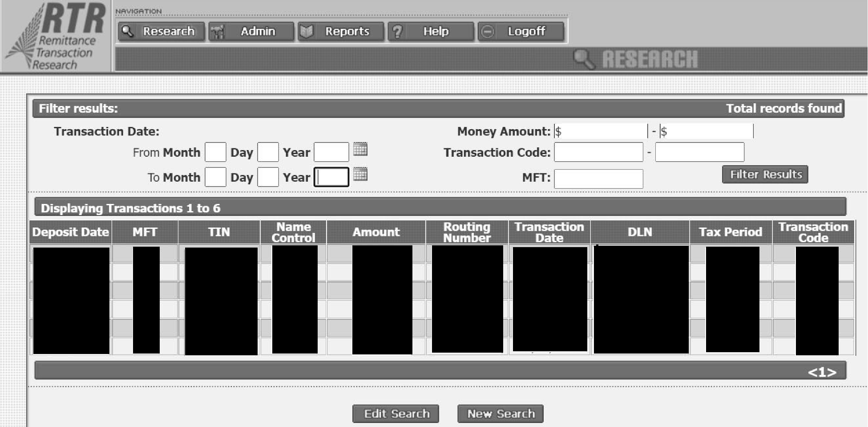Click the Admin figures icon in navigation
The image size is (868, 427).
pyautogui.click(x=217, y=31)
